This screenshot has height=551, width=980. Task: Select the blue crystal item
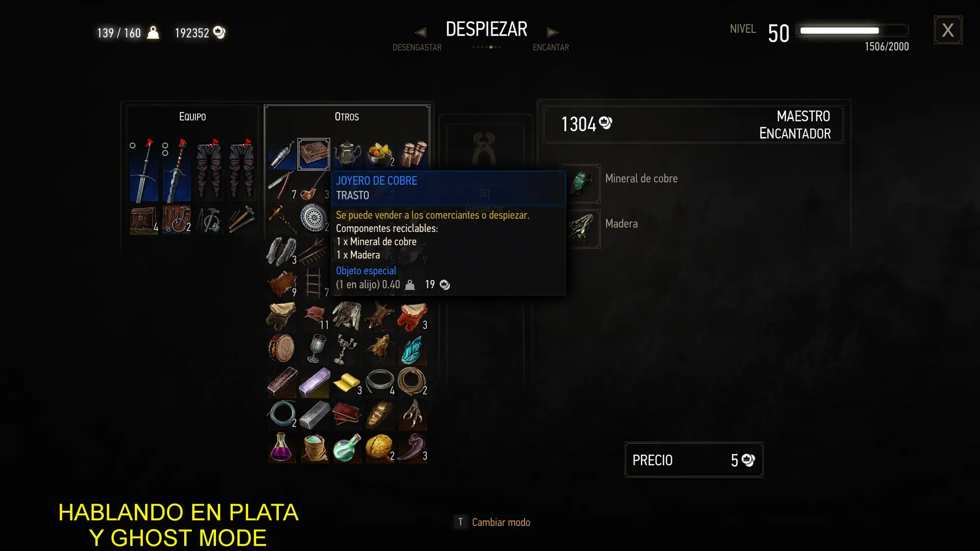click(x=412, y=349)
